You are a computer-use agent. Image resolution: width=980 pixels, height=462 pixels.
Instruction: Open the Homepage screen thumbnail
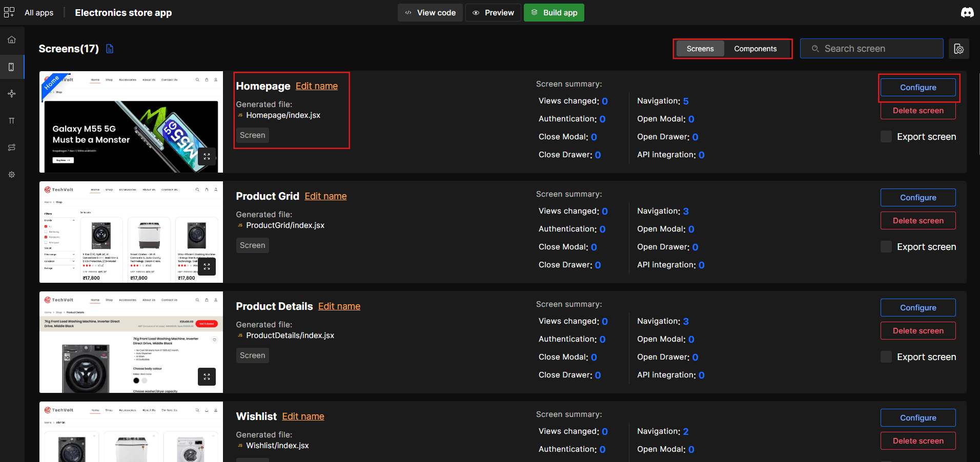click(x=131, y=122)
